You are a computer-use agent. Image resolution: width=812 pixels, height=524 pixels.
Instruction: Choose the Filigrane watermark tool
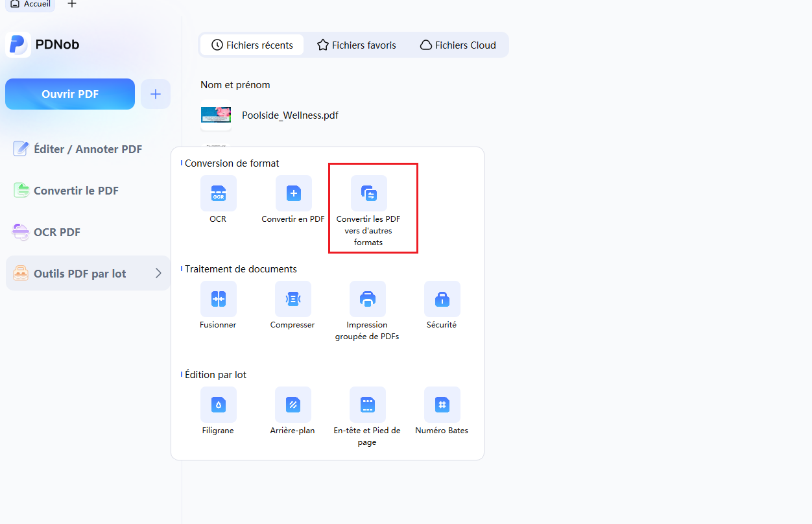point(219,405)
